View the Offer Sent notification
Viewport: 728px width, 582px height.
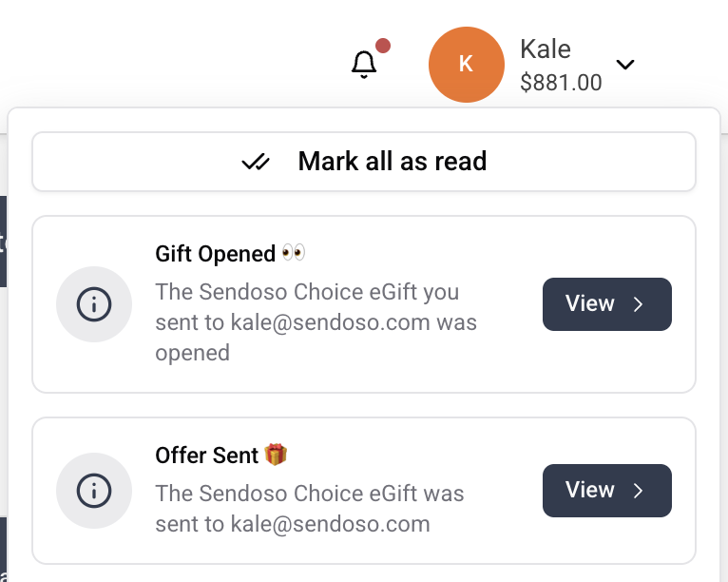[606, 491]
